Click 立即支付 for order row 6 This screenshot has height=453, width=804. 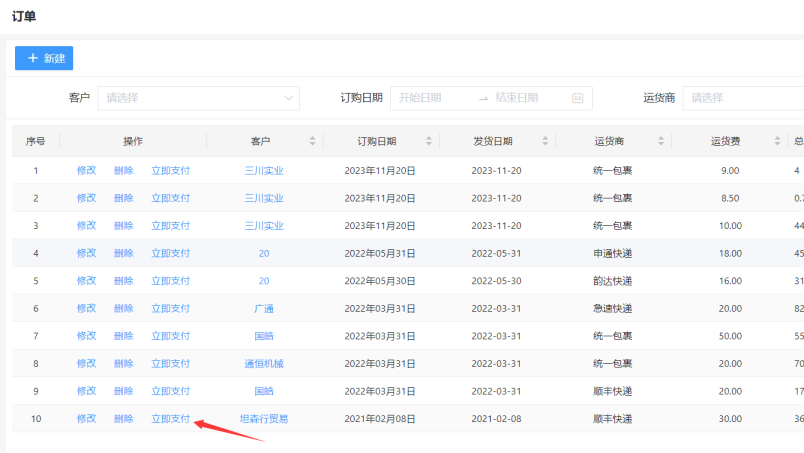pyautogui.click(x=170, y=309)
